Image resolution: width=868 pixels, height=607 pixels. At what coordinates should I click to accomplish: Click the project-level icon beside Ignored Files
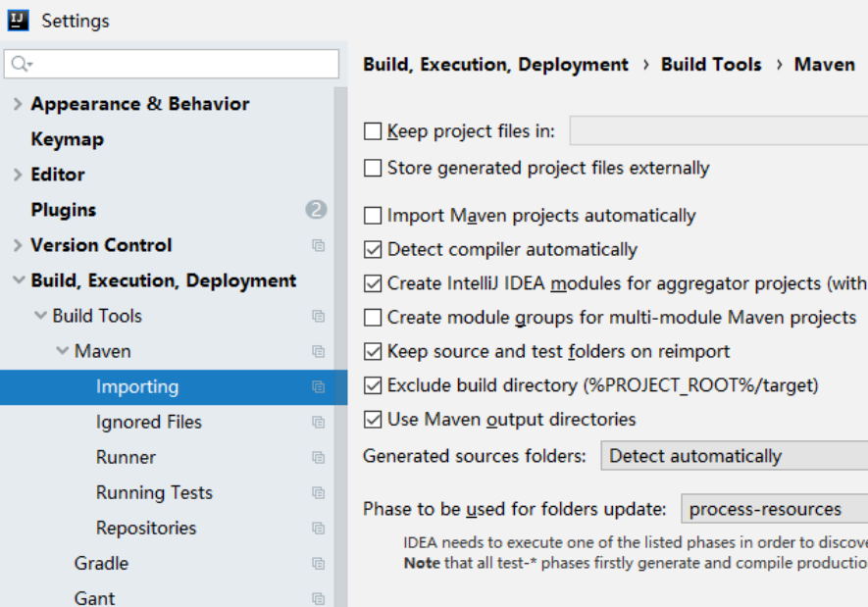(x=318, y=422)
